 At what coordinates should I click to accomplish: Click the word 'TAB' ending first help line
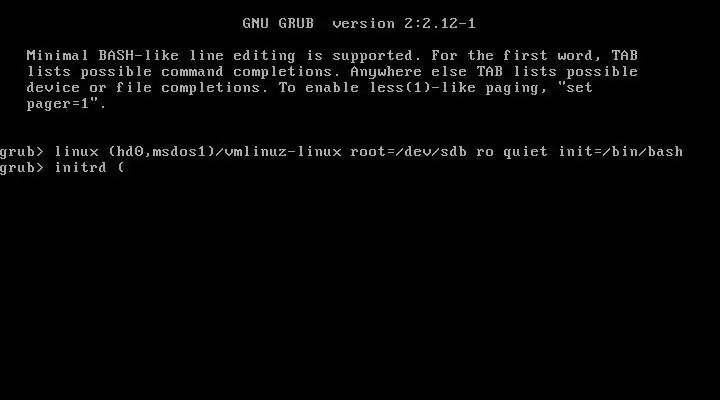[x=624, y=56]
